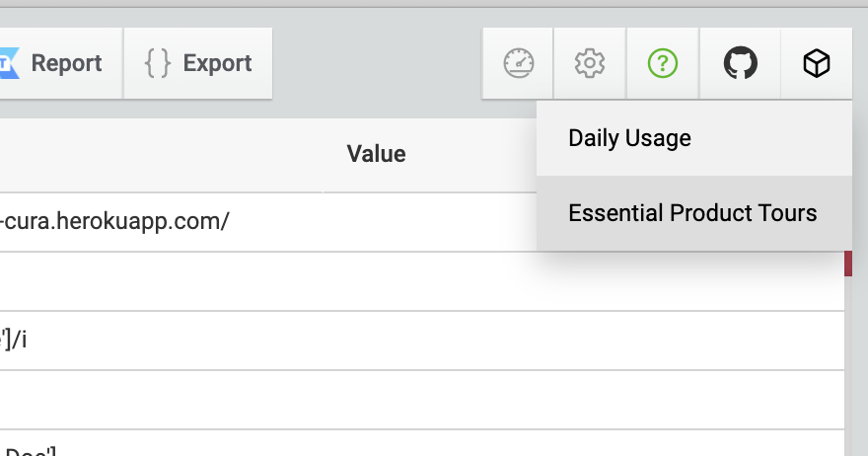Click the Katalon logo on Report button
This screenshot has width=868, height=456.
tap(10, 63)
